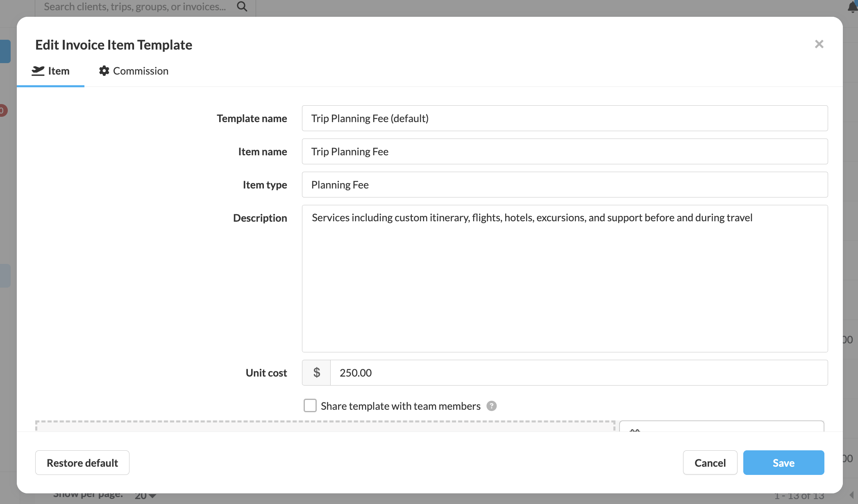Switch to the Commission tab

click(x=140, y=71)
